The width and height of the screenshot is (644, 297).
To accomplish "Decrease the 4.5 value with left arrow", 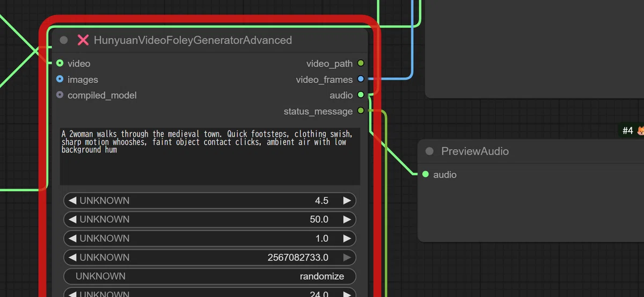I will [72, 200].
